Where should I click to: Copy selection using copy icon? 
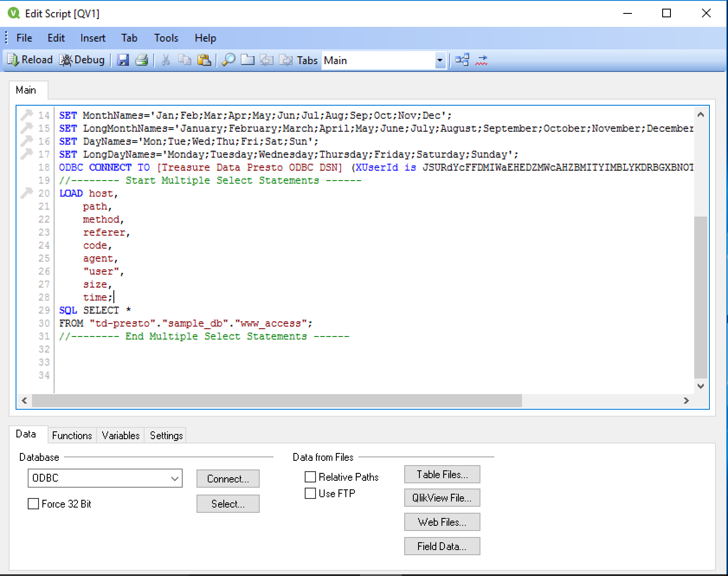click(185, 60)
